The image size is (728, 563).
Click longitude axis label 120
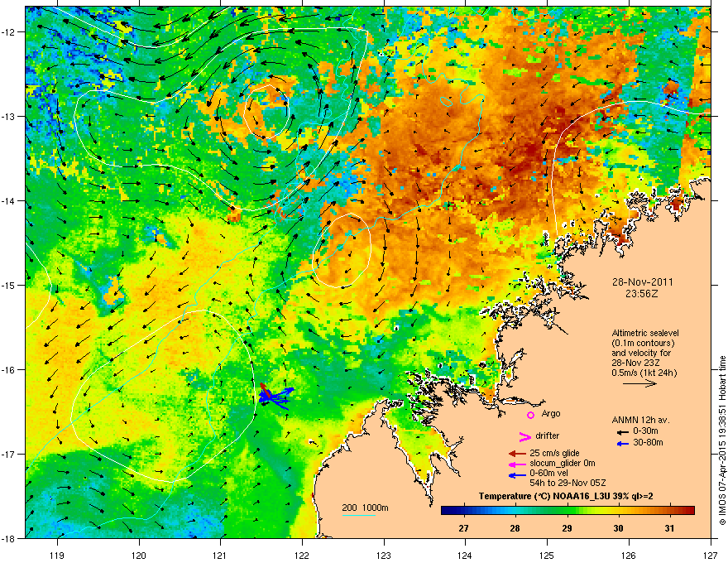[139, 556]
